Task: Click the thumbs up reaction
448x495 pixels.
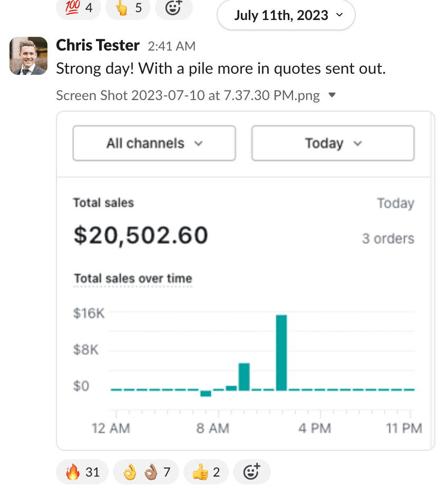Action: (x=206, y=472)
